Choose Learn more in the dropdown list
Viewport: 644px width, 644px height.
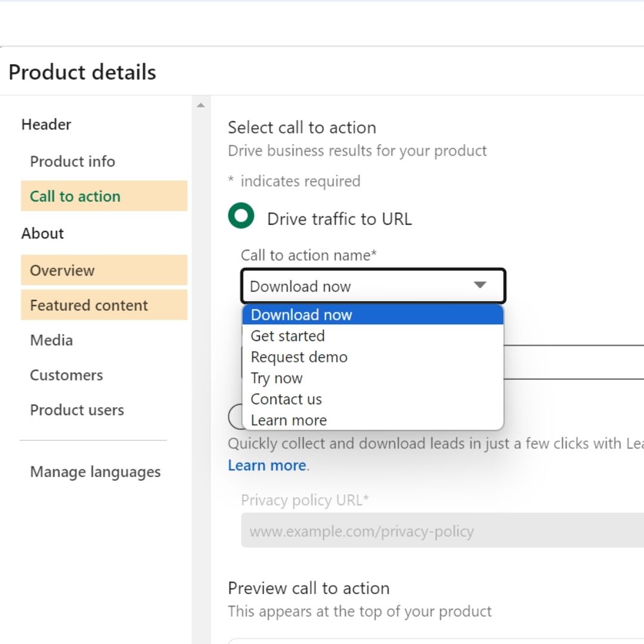point(373,420)
